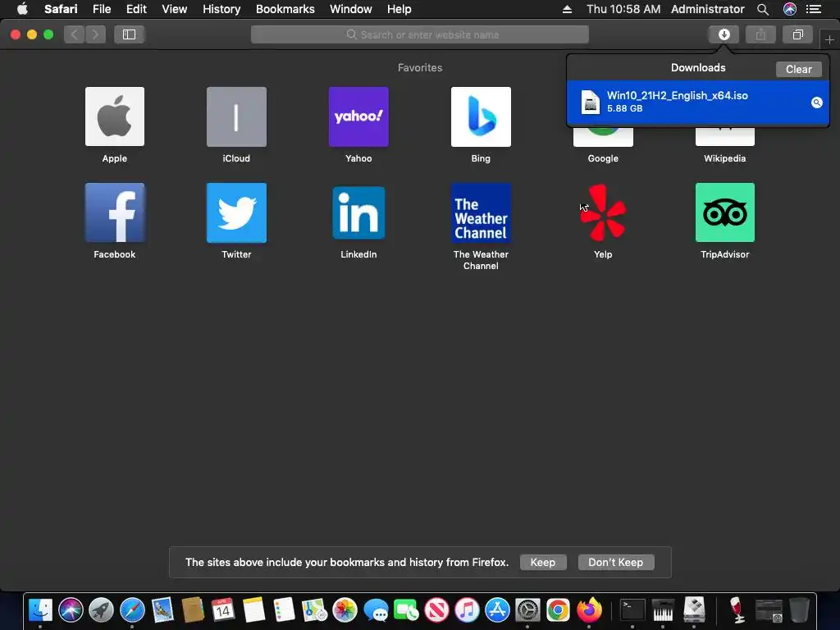Open Finder from the Dock
The width and height of the screenshot is (840, 630).
point(40,609)
